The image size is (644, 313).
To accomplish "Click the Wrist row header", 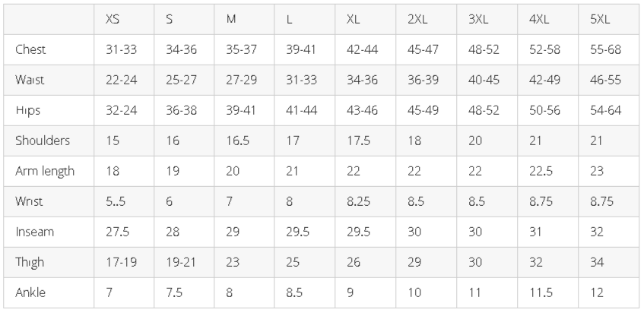I will pos(30,201).
